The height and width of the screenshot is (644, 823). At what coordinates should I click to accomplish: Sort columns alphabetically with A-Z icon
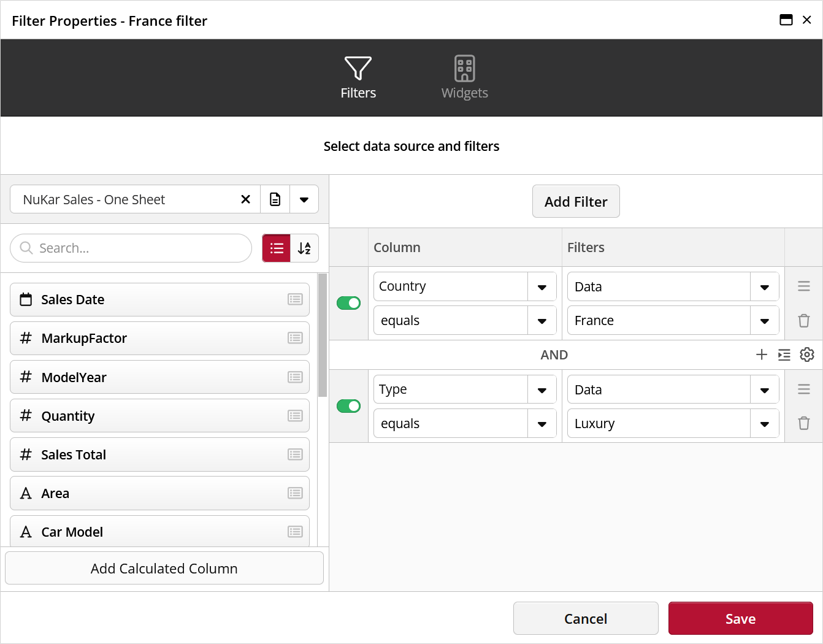(305, 248)
